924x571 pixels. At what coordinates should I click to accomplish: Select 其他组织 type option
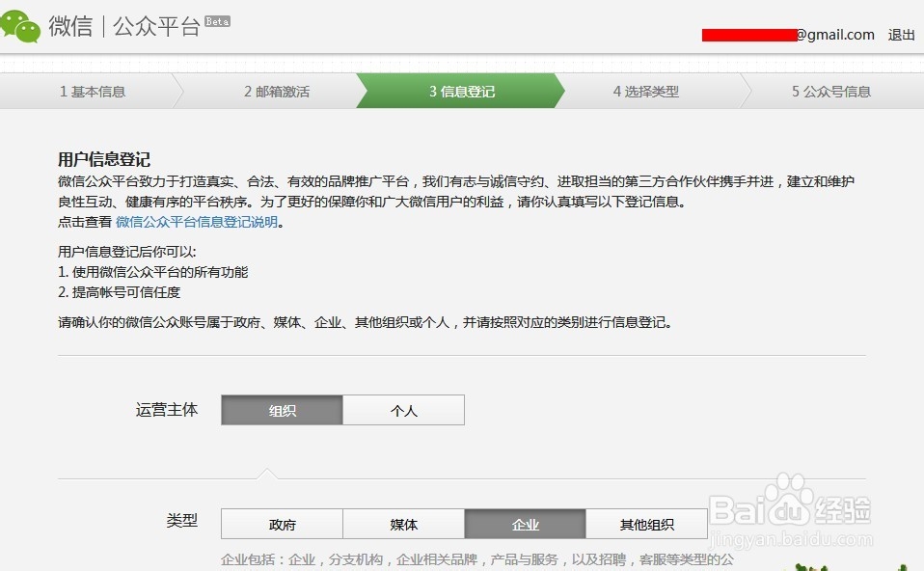click(646, 524)
